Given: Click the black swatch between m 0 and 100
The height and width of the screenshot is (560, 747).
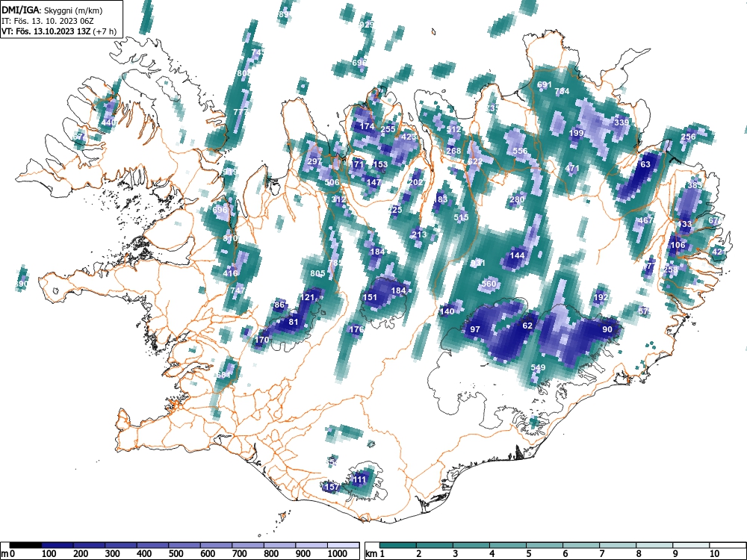Looking at the screenshot, I should click(25, 545).
